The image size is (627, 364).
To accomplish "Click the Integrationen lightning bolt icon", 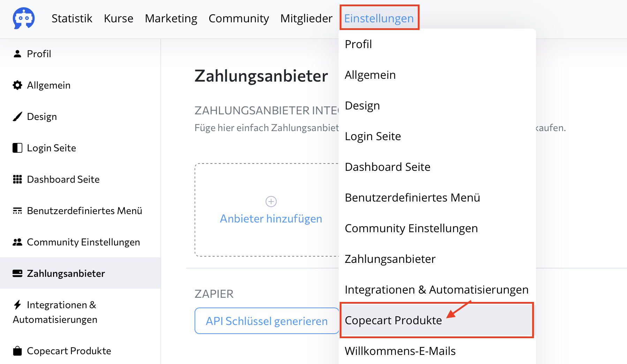I will [x=17, y=305].
